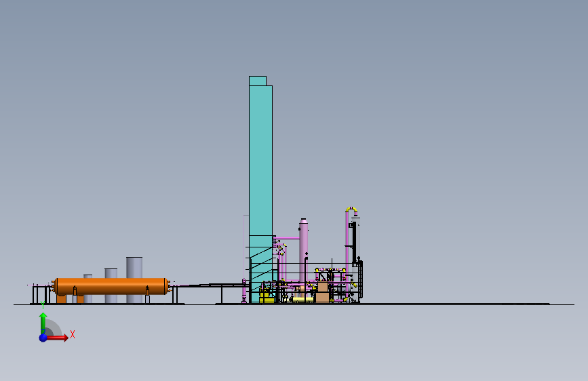Select the tan box equipment near the base
This screenshot has width=588, height=381.
click(x=323, y=292)
